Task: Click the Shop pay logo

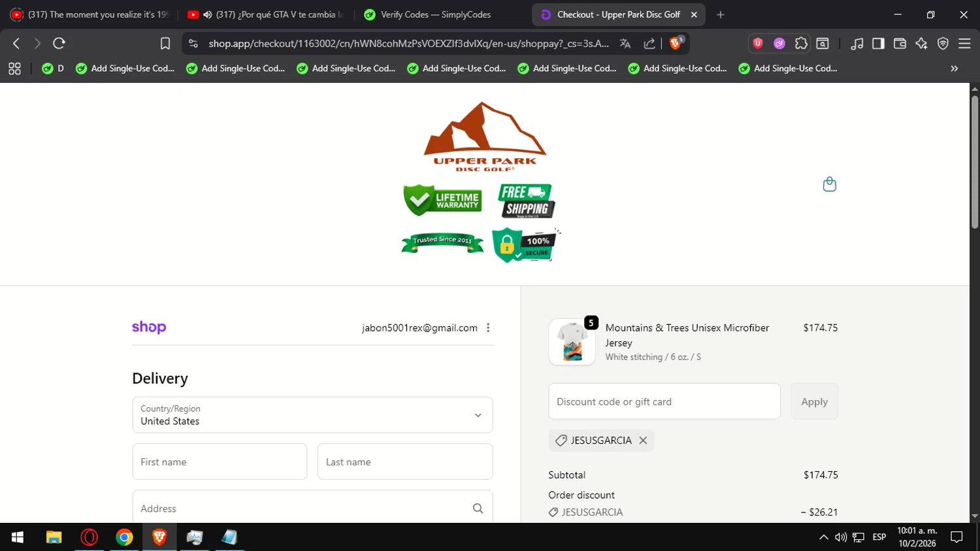Action: pyautogui.click(x=149, y=327)
